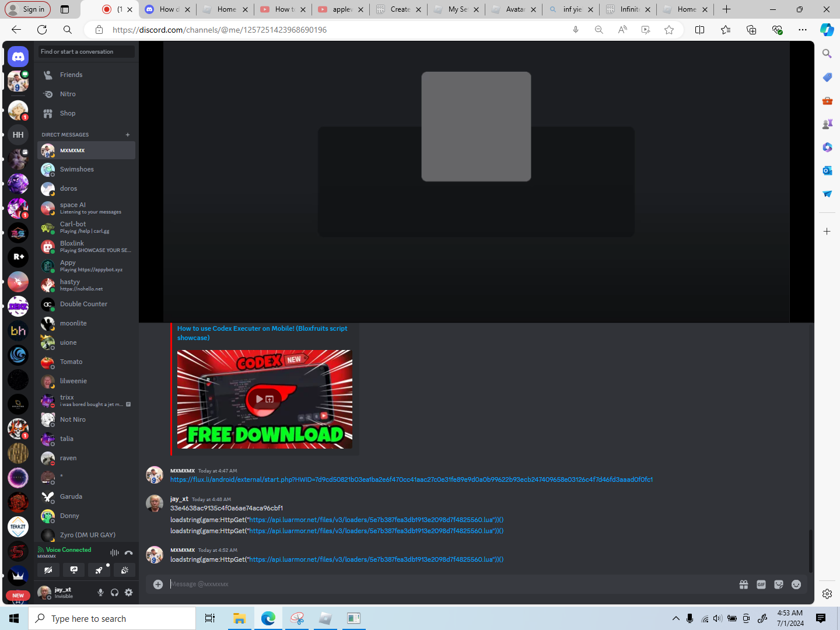Screen dimensions: 840x630
Task: Go back in the browser
Action: coord(16,30)
